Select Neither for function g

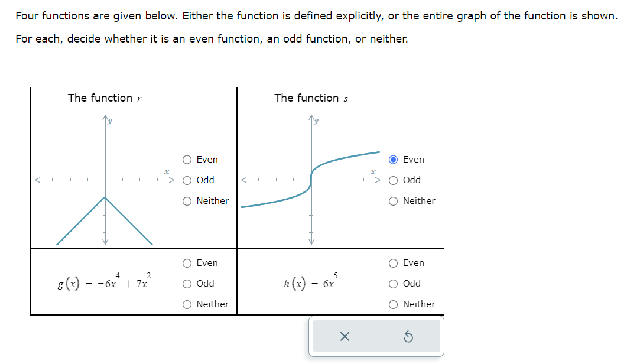(x=187, y=304)
